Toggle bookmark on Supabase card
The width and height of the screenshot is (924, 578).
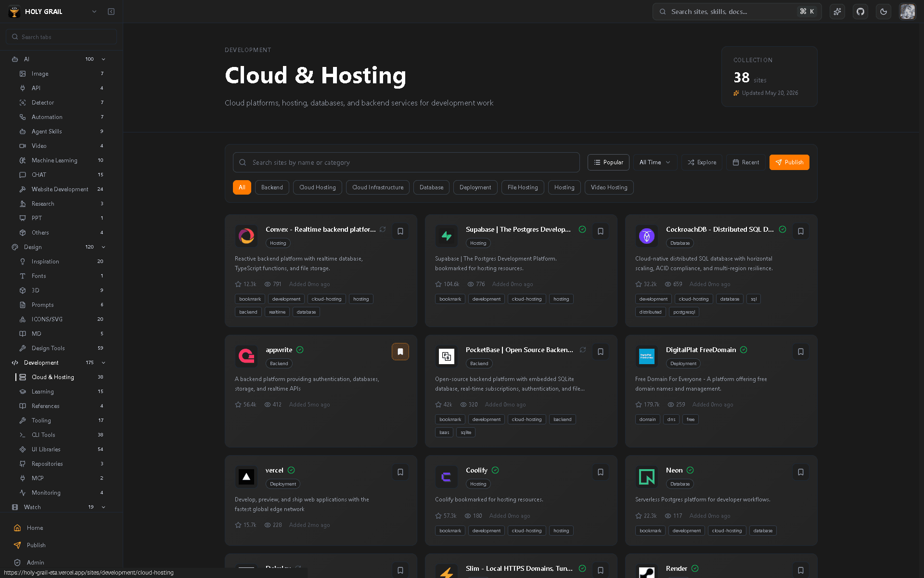coord(601,231)
